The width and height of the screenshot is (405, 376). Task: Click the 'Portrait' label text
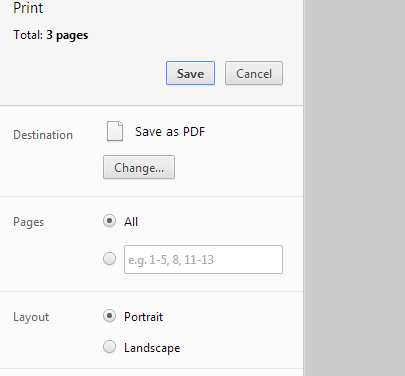point(144,317)
